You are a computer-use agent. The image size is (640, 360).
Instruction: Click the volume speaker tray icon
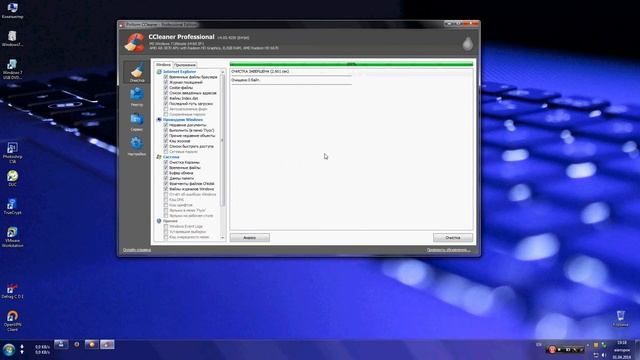coord(604,356)
